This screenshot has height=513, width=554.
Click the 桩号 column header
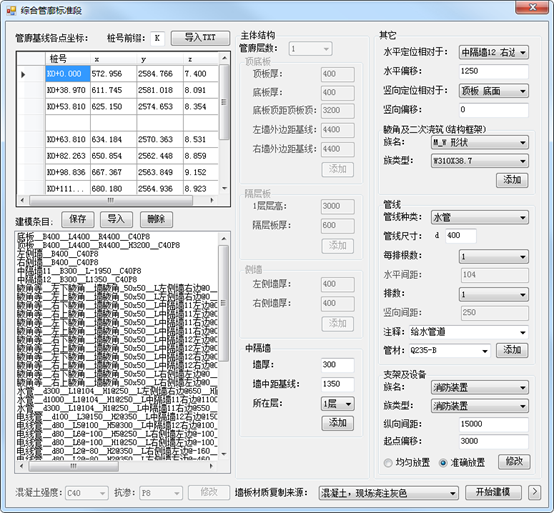[x=68, y=59]
